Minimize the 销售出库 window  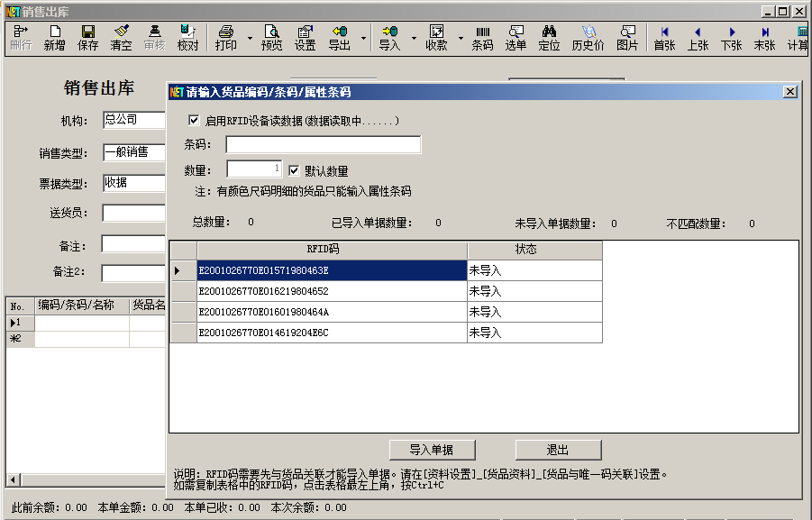[769, 11]
